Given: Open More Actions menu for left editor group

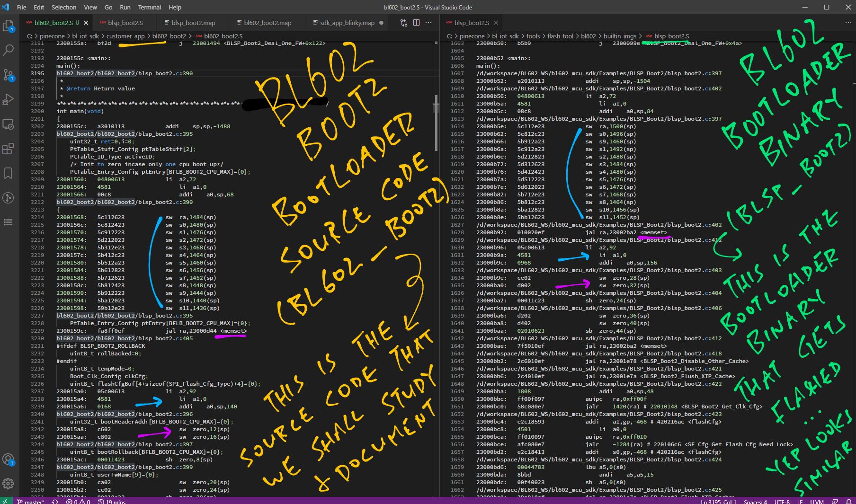Looking at the screenshot, I should coord(428,23).
